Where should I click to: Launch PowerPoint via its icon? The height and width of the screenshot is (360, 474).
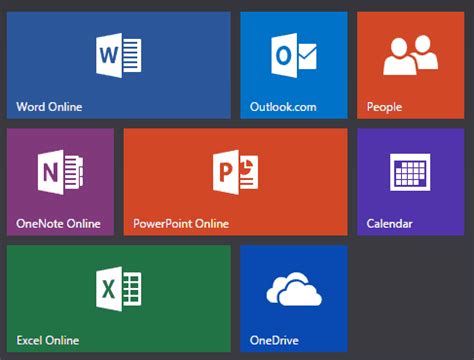coord(235,172)
